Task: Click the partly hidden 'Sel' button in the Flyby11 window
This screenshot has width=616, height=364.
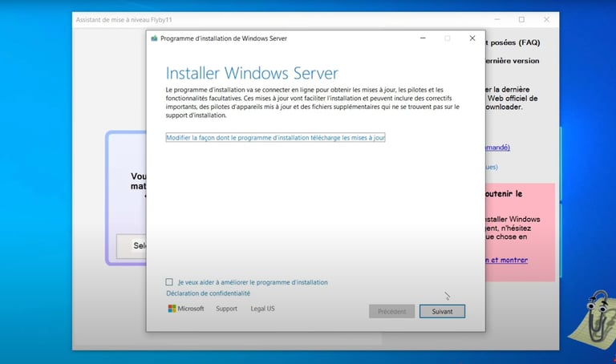Action: click(x=132, y=246)
